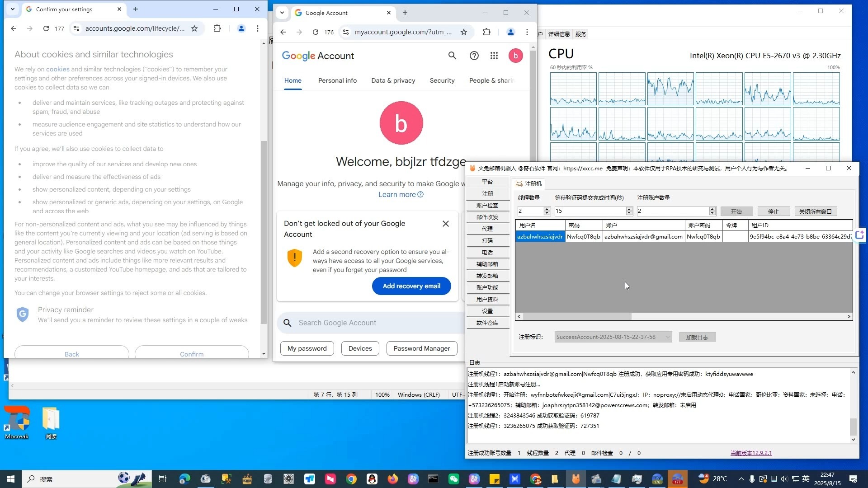Open the Microsoft Edge taskbar icon
Image resolution: width=868 pixels, height=488 pixels.
[x=184, y=479]
